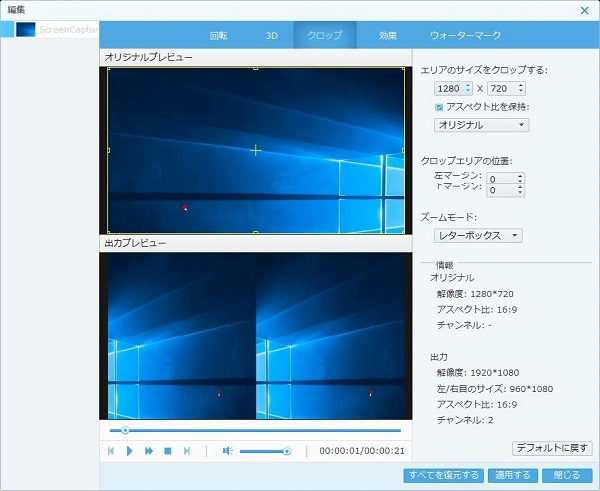Click the crop frame top-middle handle
Image resolution: width=600 pixels, height=491 pixels.
coord(256,69)
